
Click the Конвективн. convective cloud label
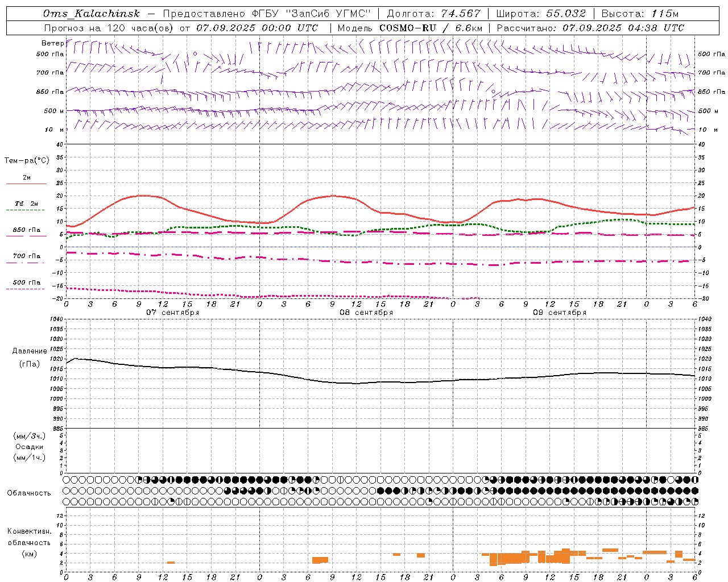click(30, 531)
